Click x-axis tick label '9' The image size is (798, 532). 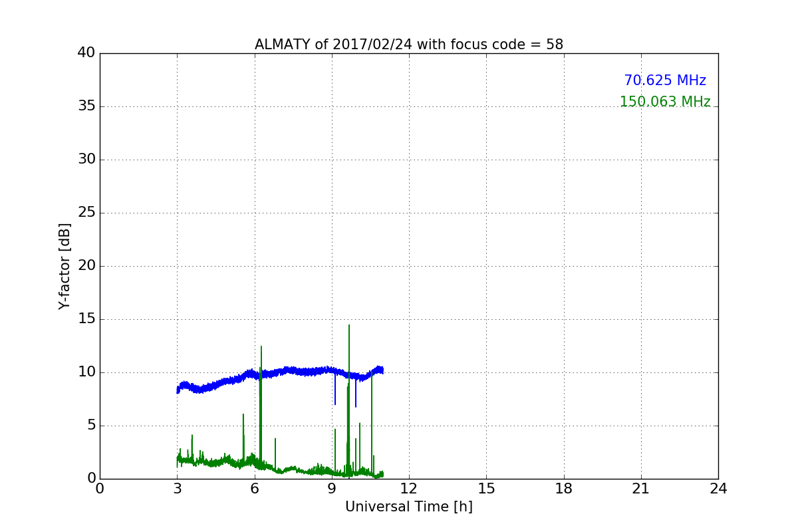[x=332, y=488]
